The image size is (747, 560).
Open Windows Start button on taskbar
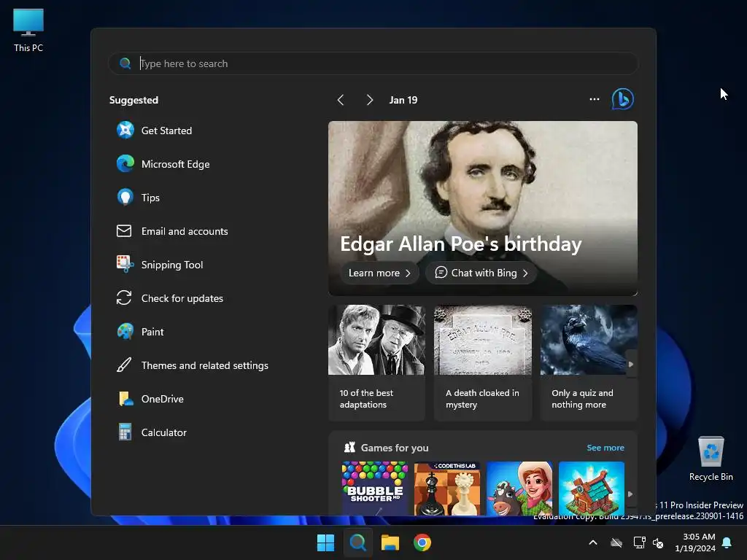point(326,542)
